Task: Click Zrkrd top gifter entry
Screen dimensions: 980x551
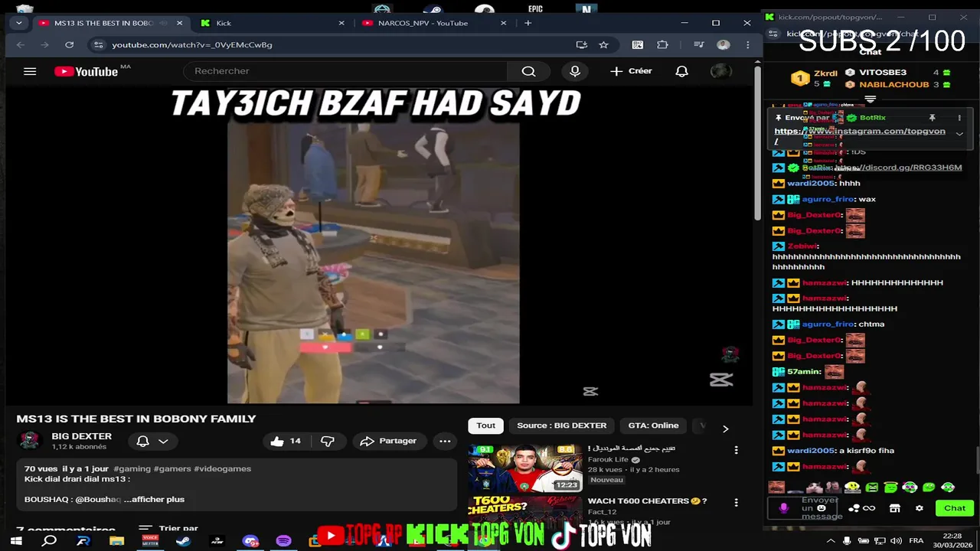Action: pyautogui.click(x=815, y=78)
